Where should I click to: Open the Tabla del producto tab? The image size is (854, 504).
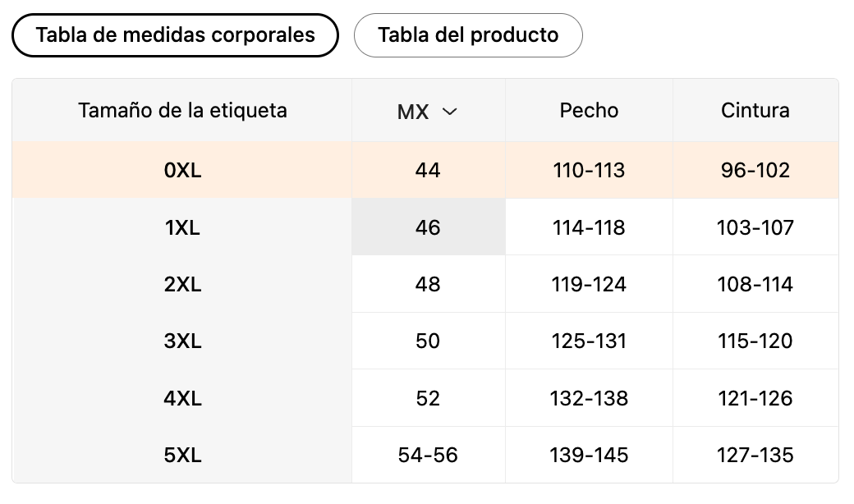pos(468,35)
